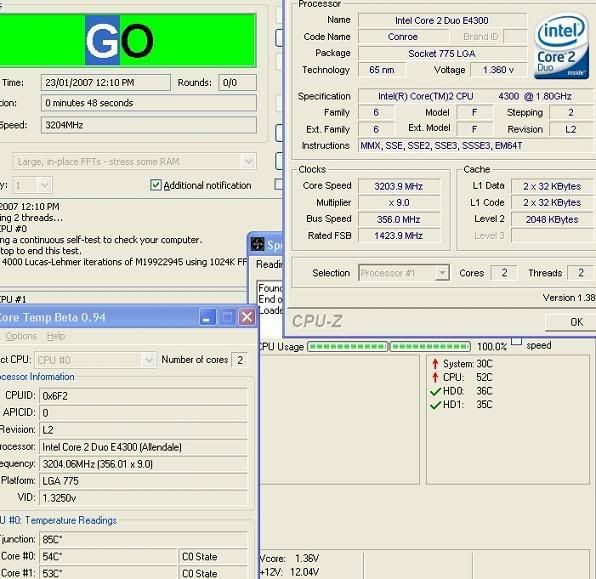Click the green GO status banner
The height and width of the screenshot is (579, 596).
click(x=128, y=40)
